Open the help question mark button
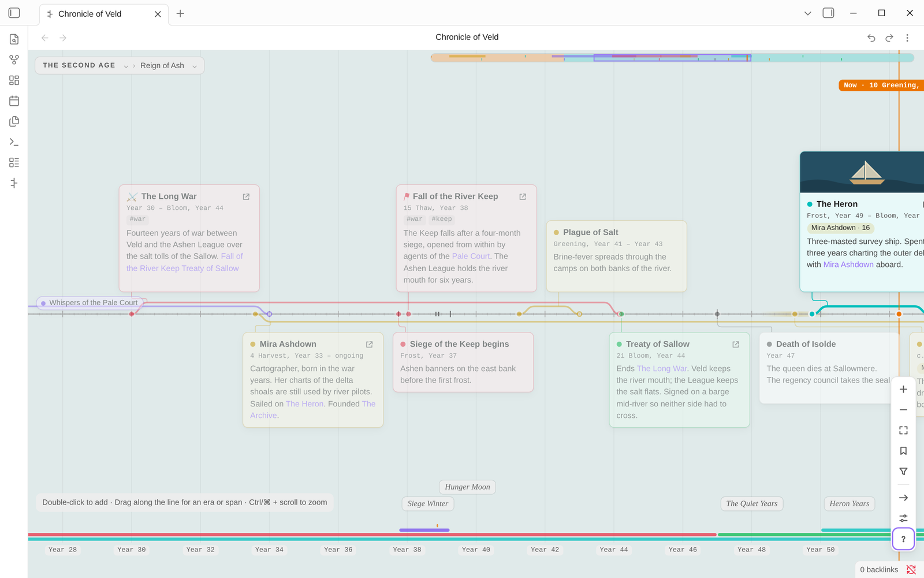The height and width of the screenshot is (578, 924). coord(903,539)
